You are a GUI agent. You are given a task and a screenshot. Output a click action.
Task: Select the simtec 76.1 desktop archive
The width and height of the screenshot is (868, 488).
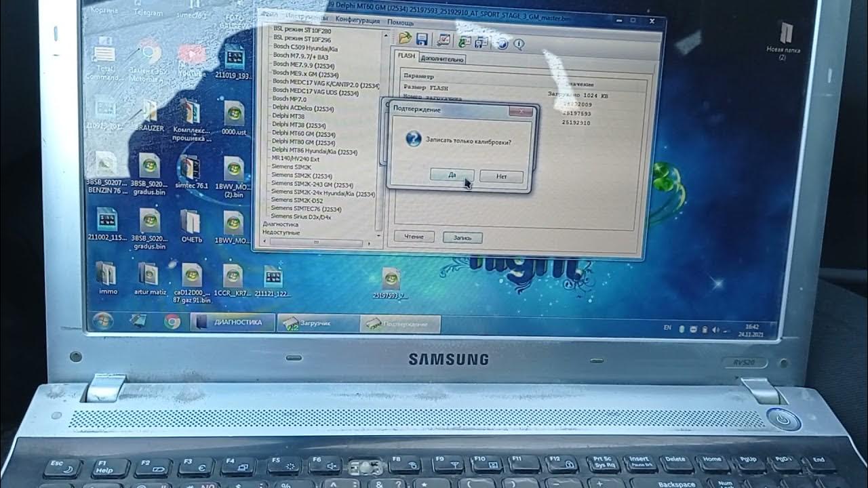(191, 172)
